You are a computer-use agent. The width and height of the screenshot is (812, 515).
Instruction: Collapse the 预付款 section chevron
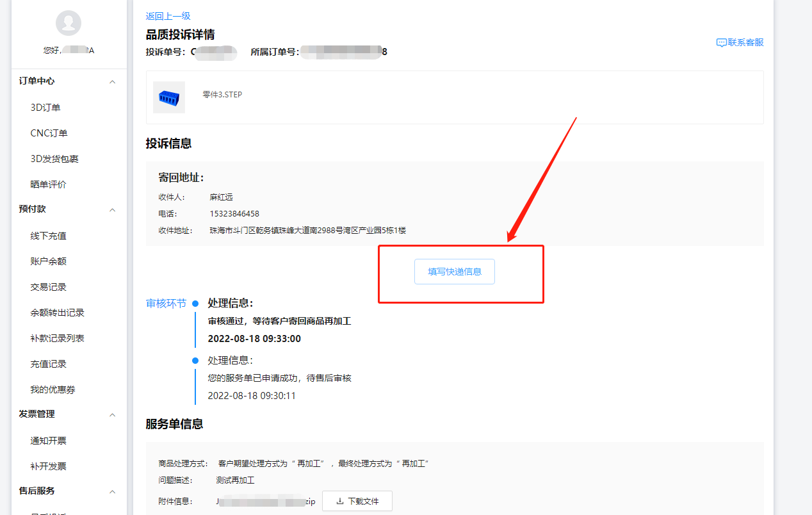point(113,210)
